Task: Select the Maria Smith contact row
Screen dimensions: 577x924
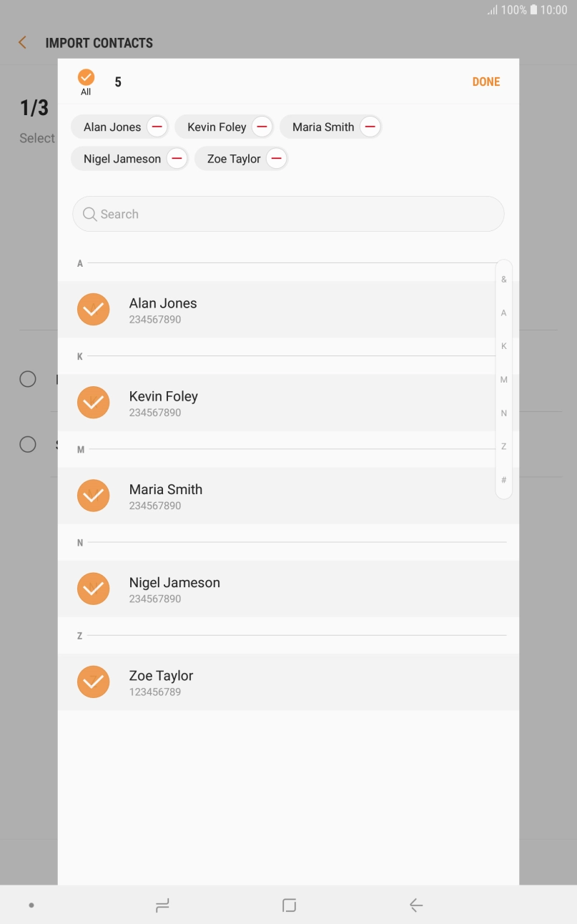Action: point(288,496)
